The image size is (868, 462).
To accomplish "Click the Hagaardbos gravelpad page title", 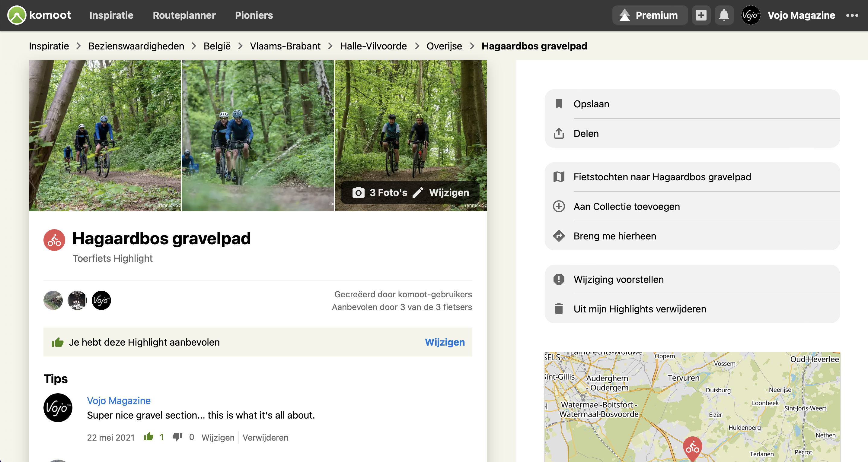I will point(161,239).
